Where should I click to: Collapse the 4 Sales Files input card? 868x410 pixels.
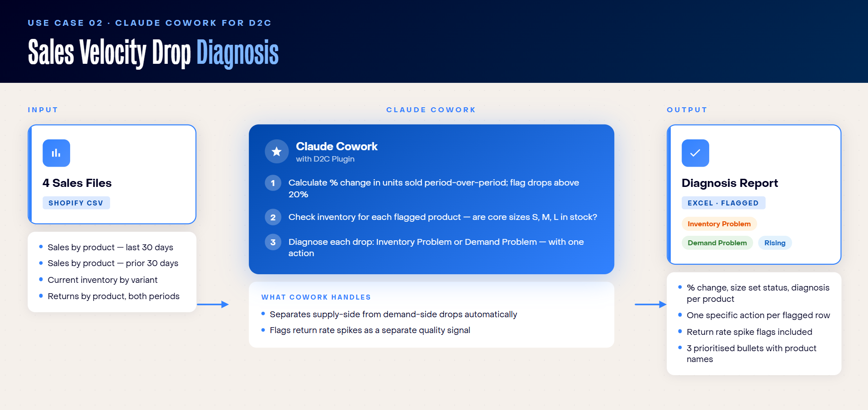tap(112, 174)
